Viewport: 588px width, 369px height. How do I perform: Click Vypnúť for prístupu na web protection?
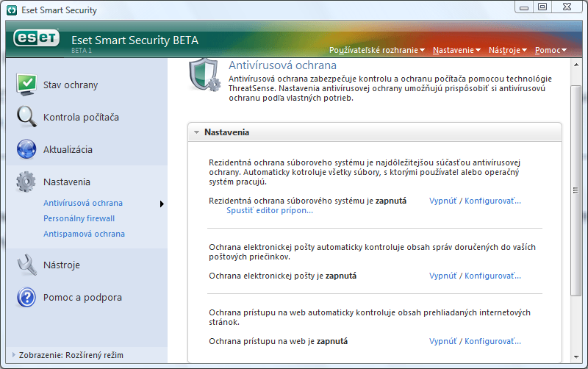click(x=443, y=341)
